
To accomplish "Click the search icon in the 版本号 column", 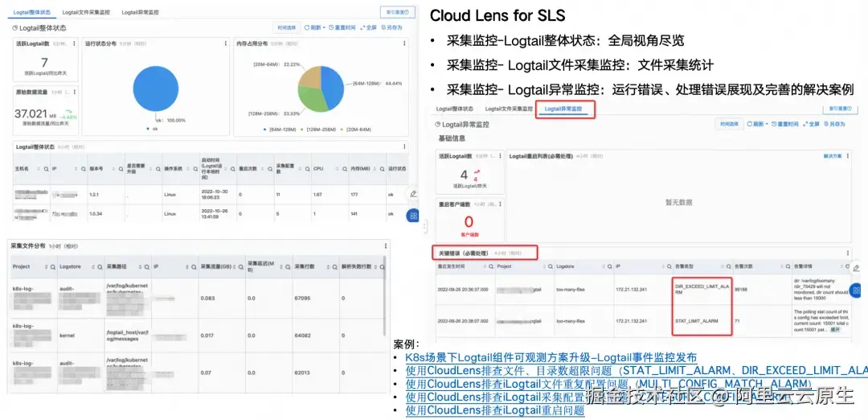I will [x=121, y=168].
